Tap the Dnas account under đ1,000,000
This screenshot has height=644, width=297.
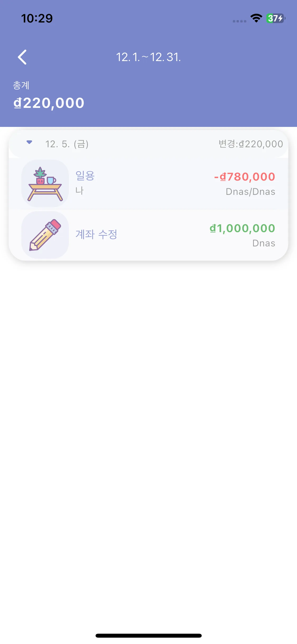click(x=263, y=243)
